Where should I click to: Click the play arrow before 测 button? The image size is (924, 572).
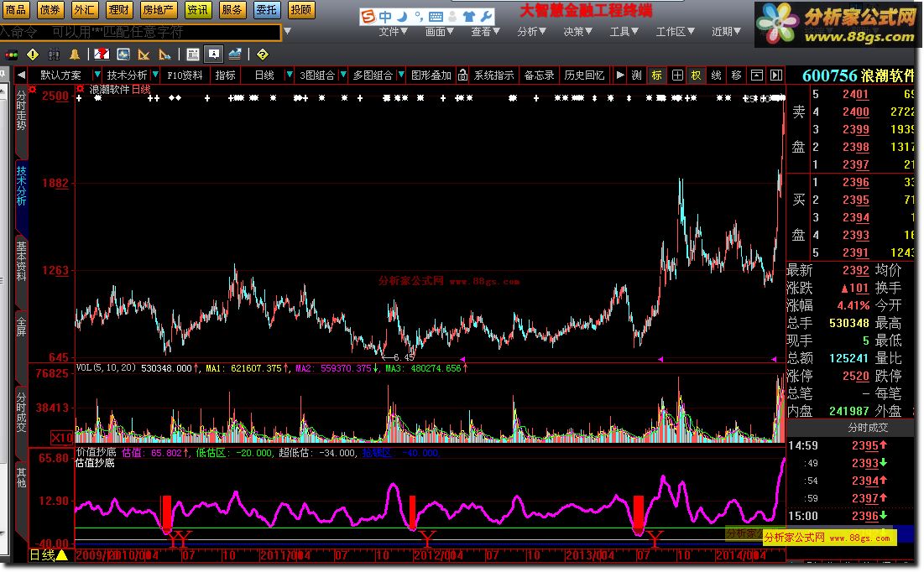[620, 75]
